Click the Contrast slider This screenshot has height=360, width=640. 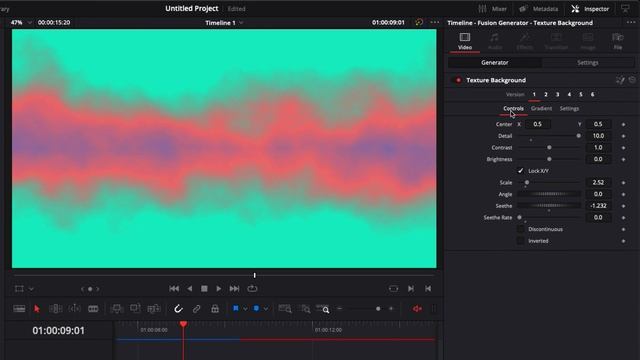click(x=549, y=147)
